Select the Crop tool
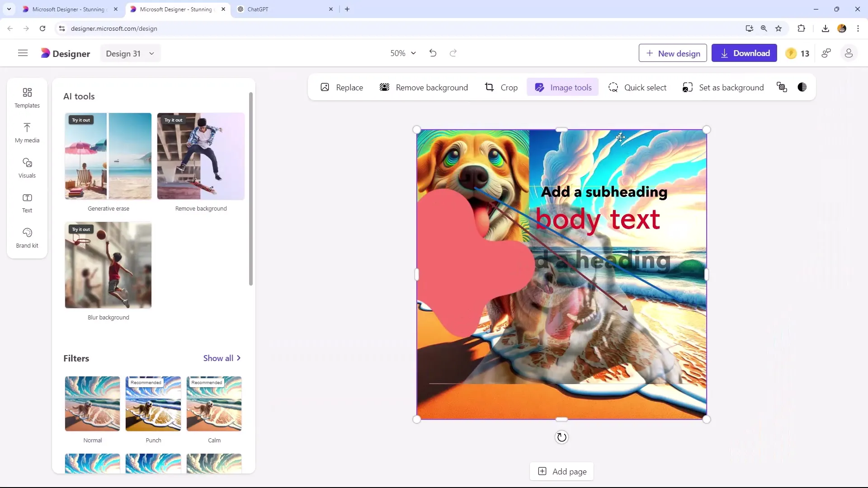The width and height of the screenshot is (868, 488). click(501, 87)
